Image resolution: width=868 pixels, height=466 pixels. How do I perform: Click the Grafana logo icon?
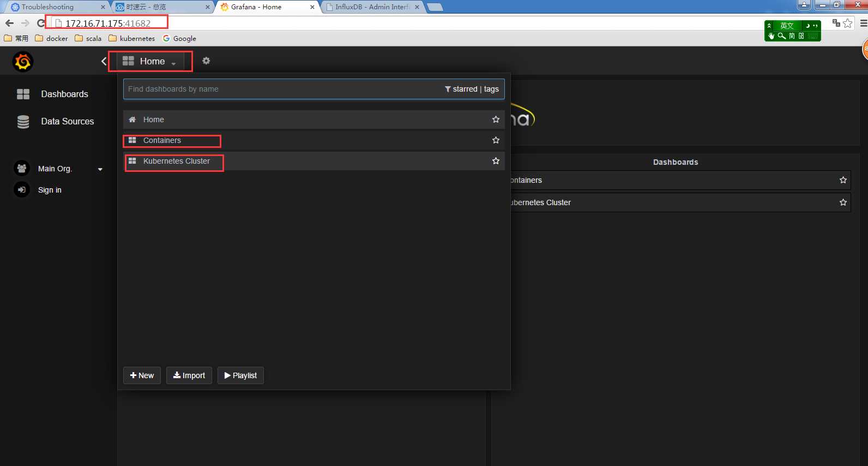click(x=23, y=62)
